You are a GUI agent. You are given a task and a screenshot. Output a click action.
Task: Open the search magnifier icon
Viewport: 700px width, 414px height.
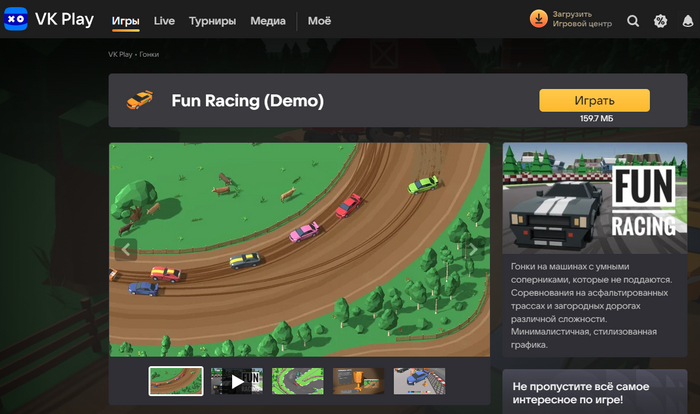(633, 21)
